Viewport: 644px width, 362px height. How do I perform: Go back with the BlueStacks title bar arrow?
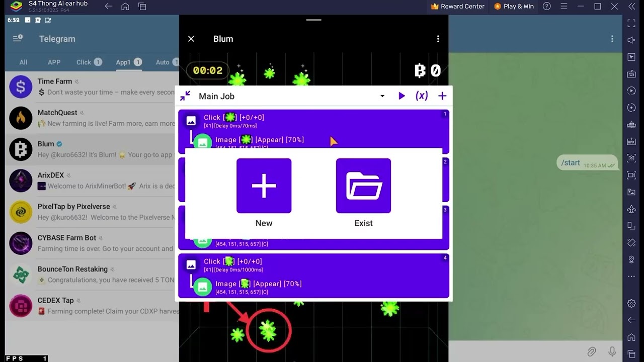tap(108, 7)
